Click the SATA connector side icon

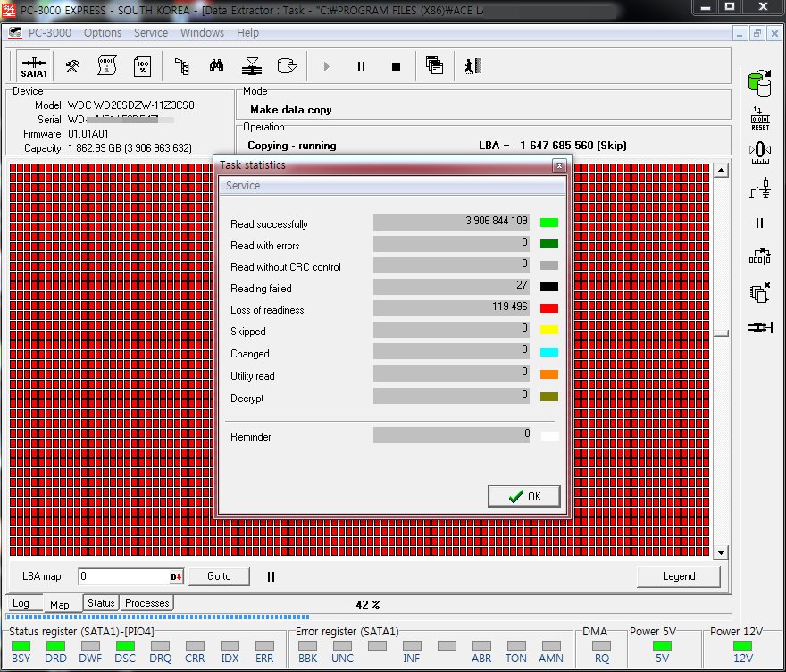760,327
